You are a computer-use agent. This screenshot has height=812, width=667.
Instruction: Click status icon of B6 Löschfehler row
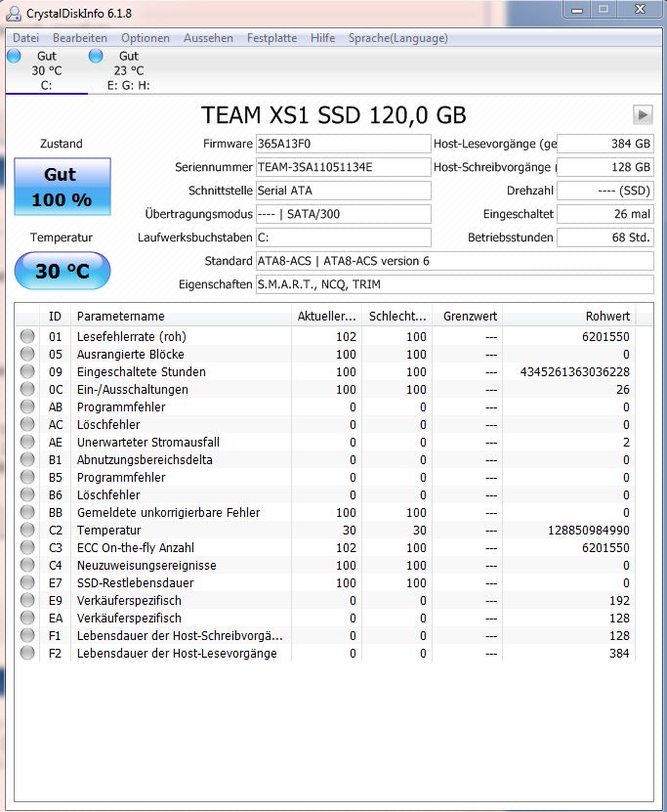[27, 494]
